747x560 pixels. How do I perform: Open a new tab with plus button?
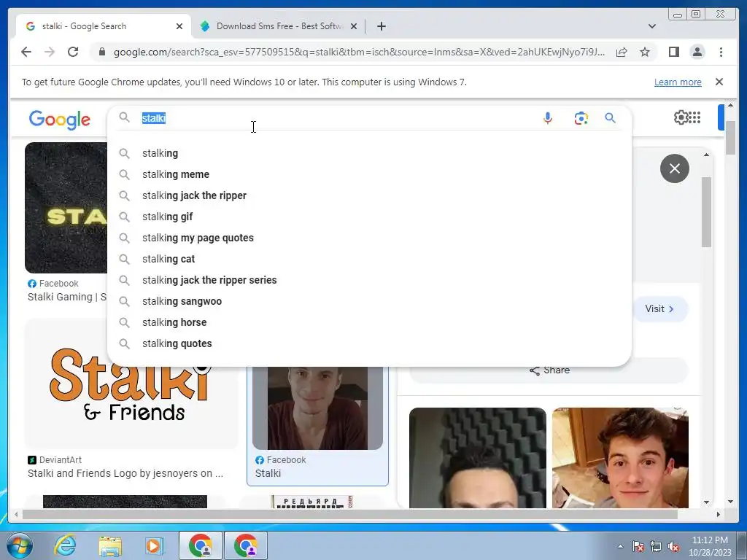[381, 26]
